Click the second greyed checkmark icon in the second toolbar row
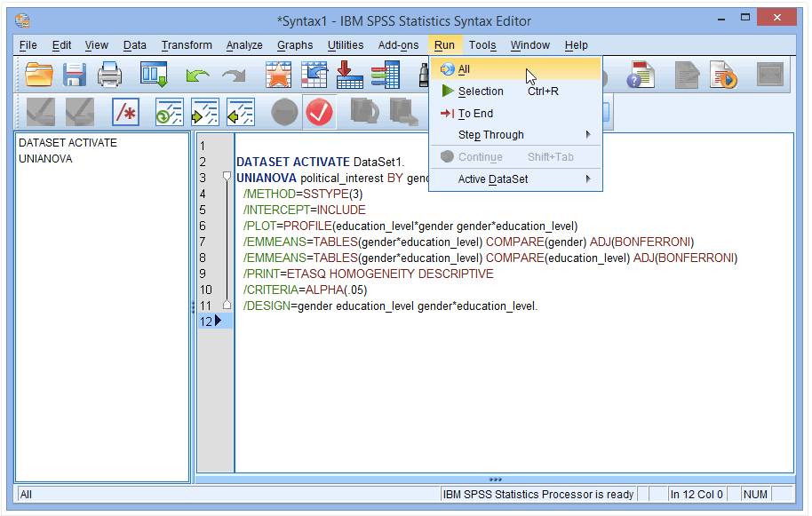This screenshot has height=516, width=812. 80,112
